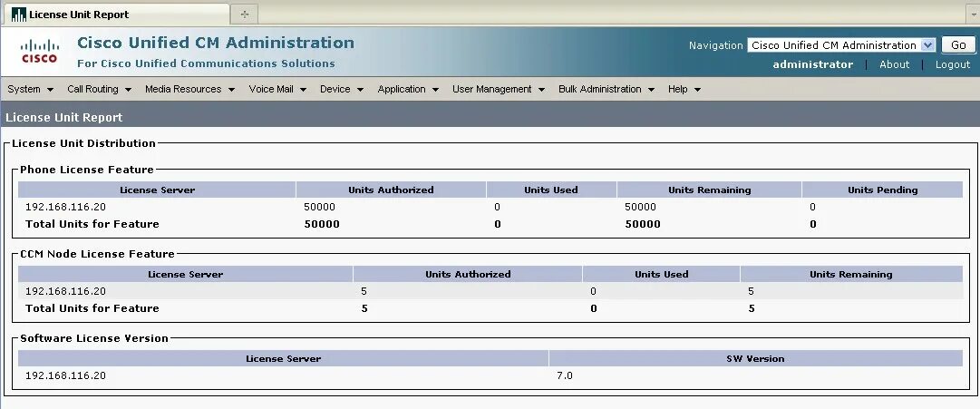Open the Application menu
The height and width of the screenshot is (409, 980).
pyautogui.click(x=408, y=90)
